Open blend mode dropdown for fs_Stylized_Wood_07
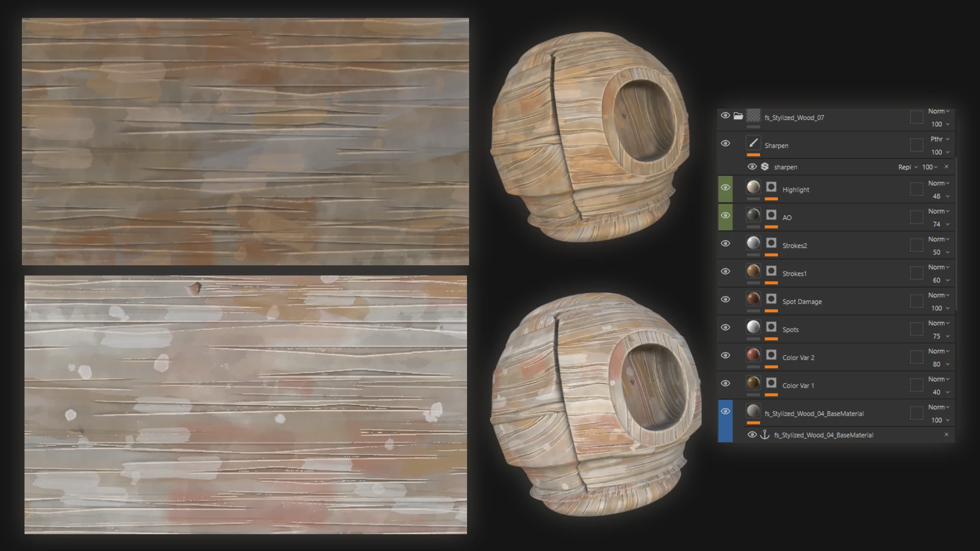Screen dimensions: 980x551 pyautogui.click(x=939, y=111)
